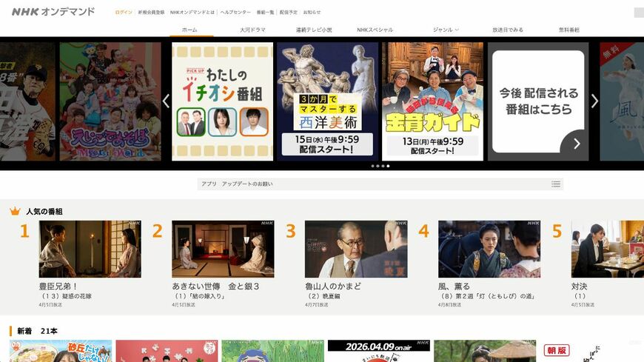Select the second carousel pagination dot

click(x=378, y=166)
